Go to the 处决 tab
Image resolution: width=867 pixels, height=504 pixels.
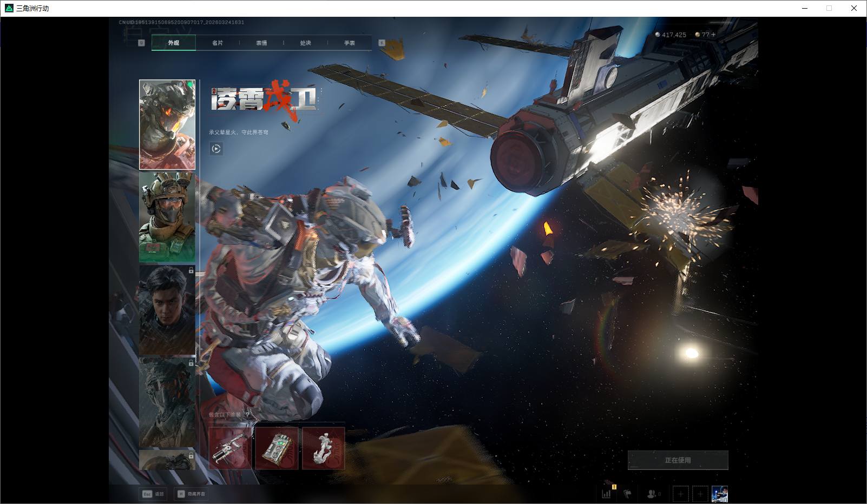(305, 43)
